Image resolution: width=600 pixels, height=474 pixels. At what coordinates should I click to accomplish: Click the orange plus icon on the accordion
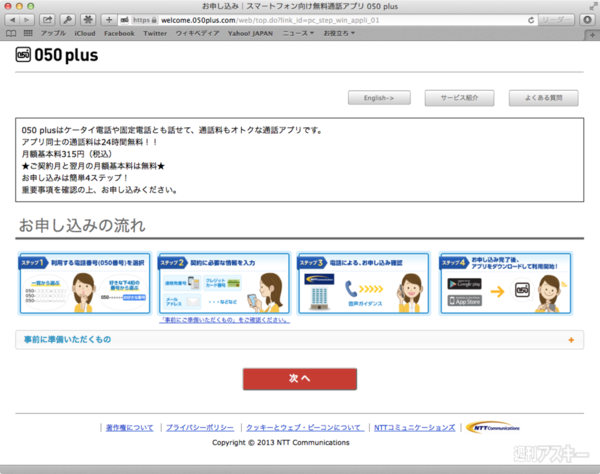pyautogui.click(x=571, y=340)
